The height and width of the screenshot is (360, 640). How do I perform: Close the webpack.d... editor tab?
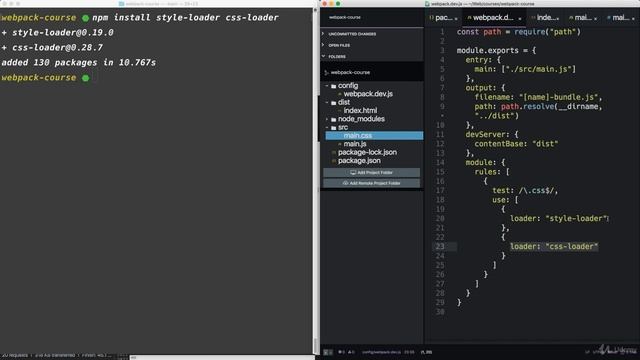pos(520,18)
